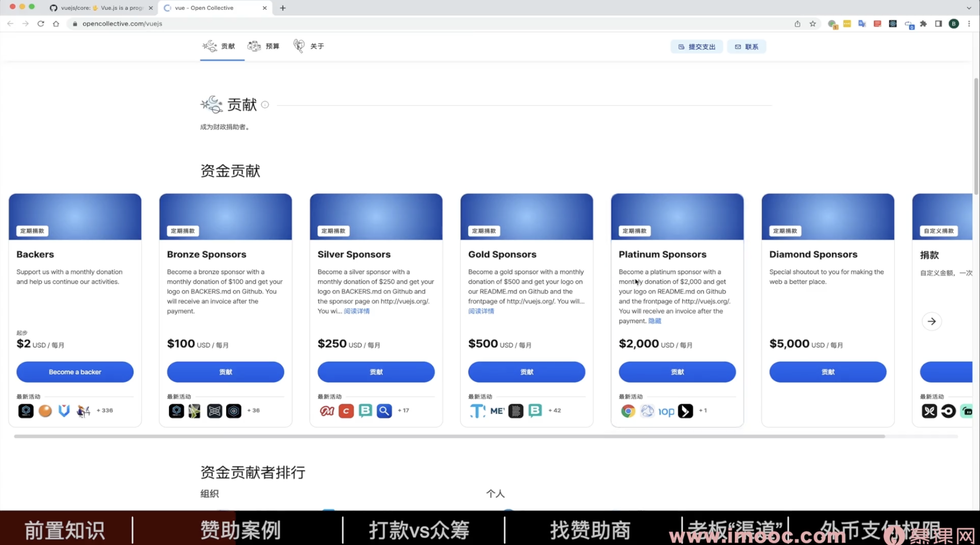Click the horizontal scrollbar under tier cards
This screenshot has width=980, height=545.
(x=449, y=436)
